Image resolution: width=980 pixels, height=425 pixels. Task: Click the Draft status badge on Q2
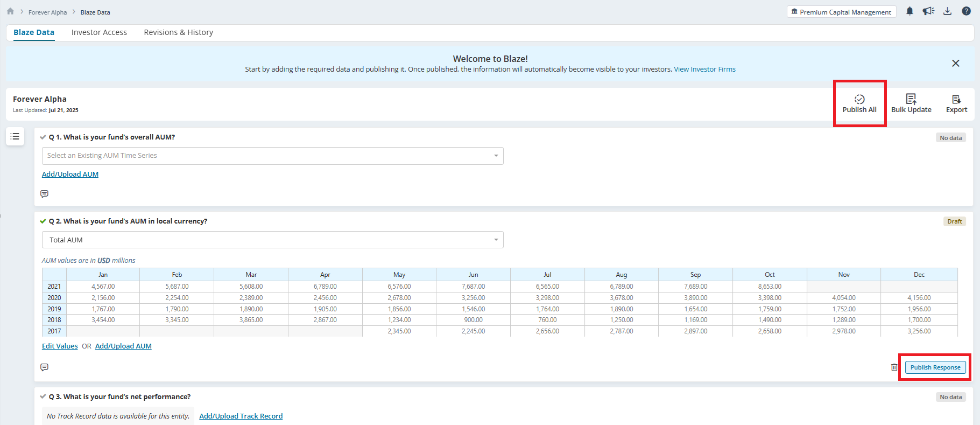pos(954,221)
